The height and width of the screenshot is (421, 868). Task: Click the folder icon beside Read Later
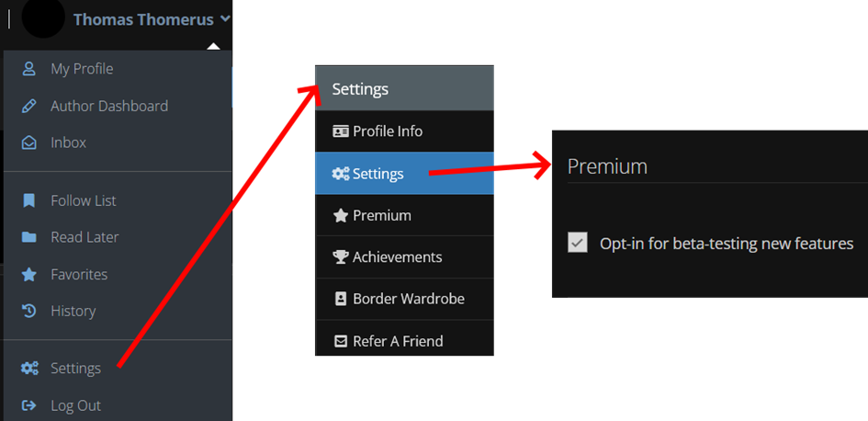(28, 237)
